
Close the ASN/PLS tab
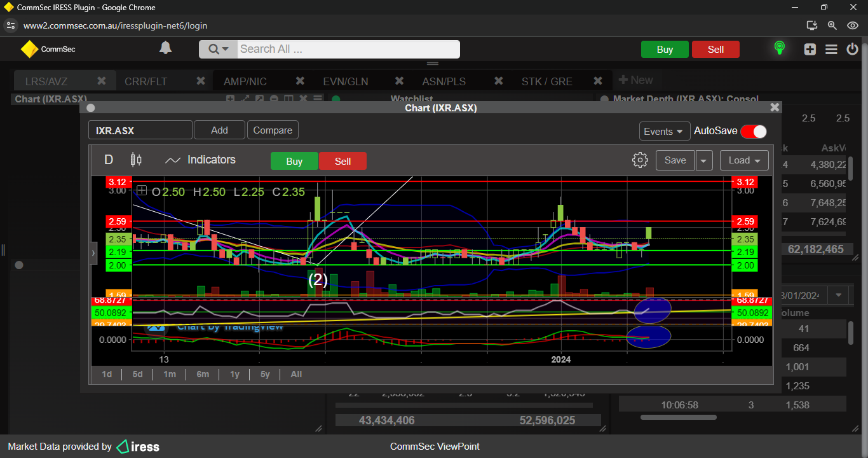pyautogui.click(x=499, y=81)
